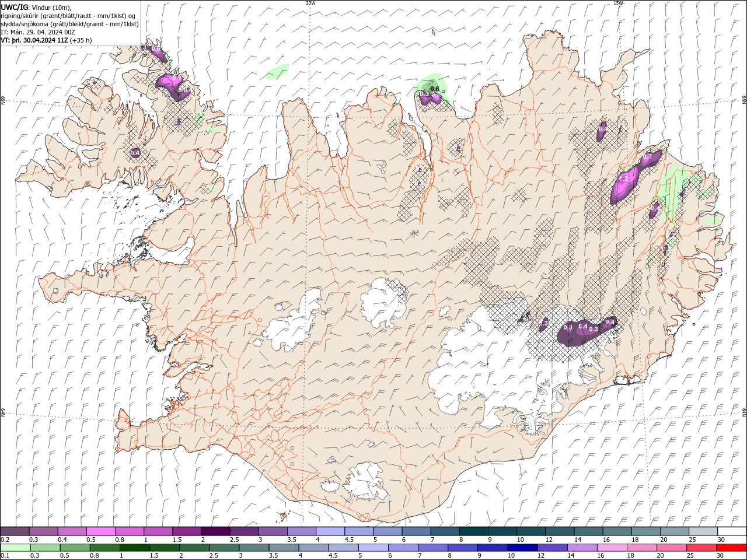Pick the light pink rain swatch labeled 16
The width and height of the screenshot is (747, 560).
click(x=612, y=548)
